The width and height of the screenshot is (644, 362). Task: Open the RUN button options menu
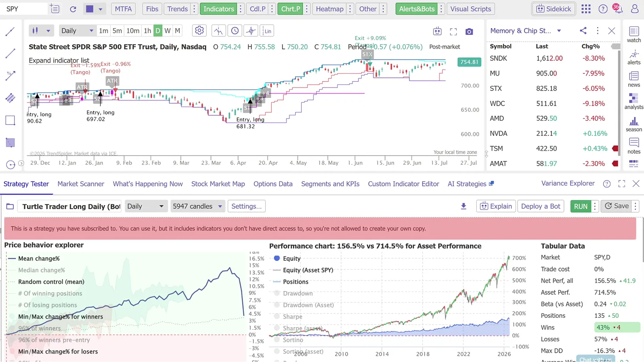pyautogui.click(x=595, y=206)
